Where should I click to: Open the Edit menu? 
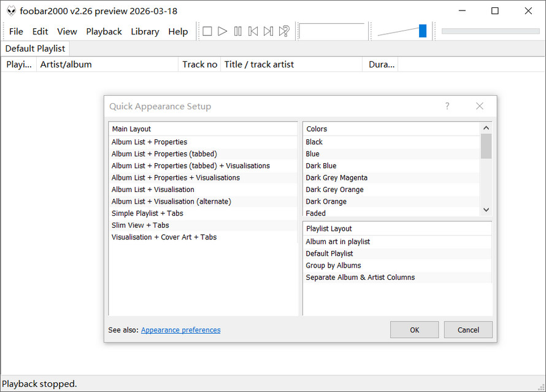point(40,31)
